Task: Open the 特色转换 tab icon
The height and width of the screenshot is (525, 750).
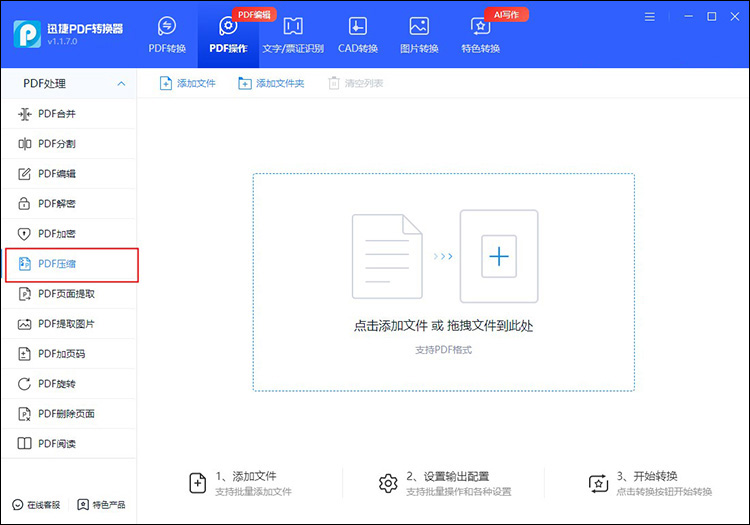Action: [x=480, y=27]
